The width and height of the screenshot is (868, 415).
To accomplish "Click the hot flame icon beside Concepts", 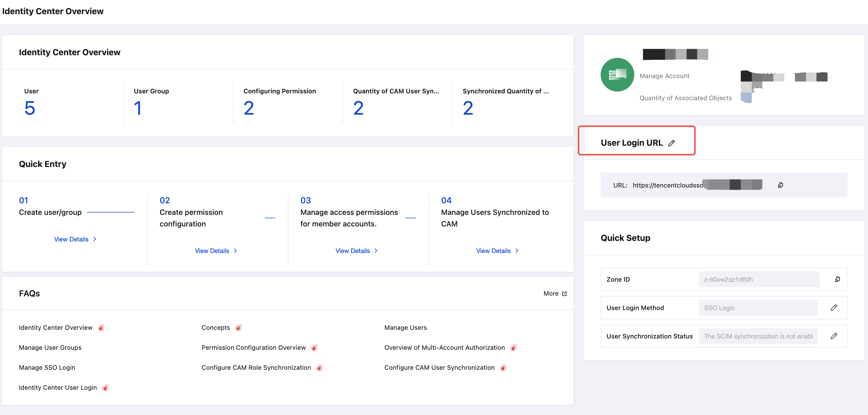I will tap(239, 328).
